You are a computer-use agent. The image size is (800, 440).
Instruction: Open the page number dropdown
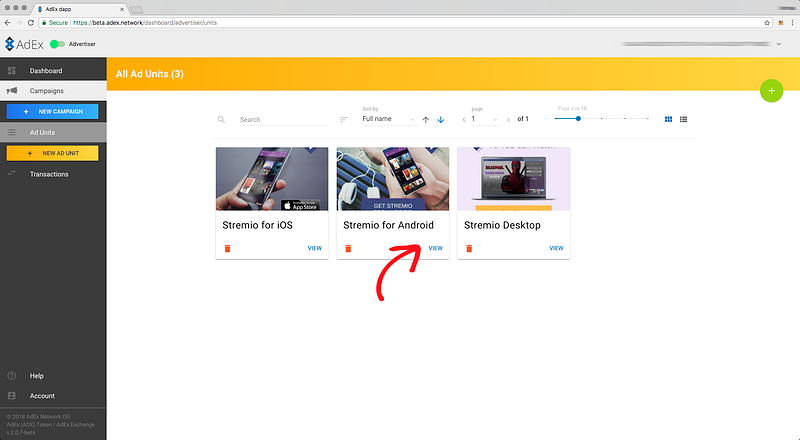[485, 119]
